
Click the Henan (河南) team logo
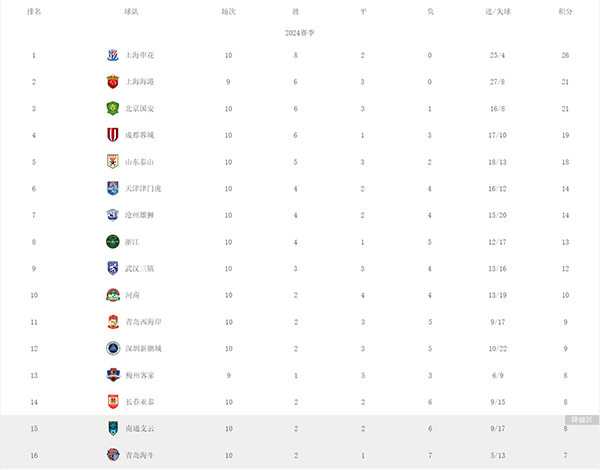pos(113,295)
